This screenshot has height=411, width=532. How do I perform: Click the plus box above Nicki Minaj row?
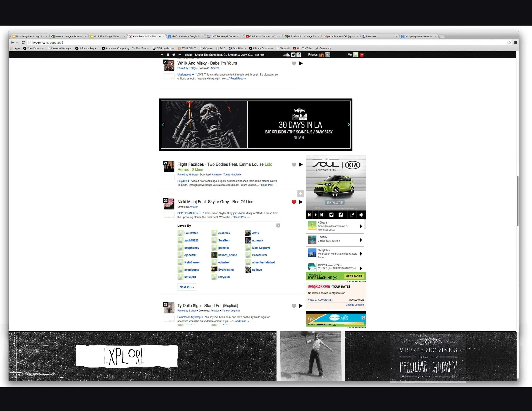tap(301, 194)
